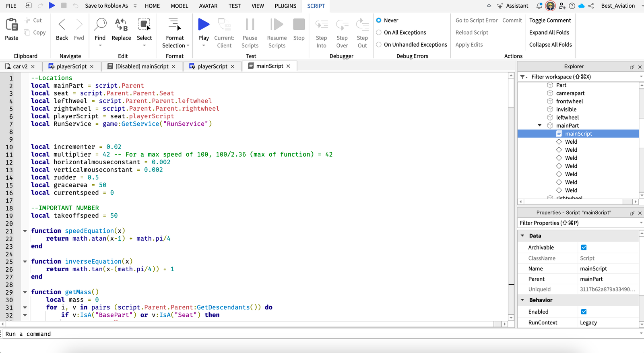This screenshot has width=644, height=353.
Task: Click the Filter workspace input field
Action: pyautogui.click(x=583, y=77)
